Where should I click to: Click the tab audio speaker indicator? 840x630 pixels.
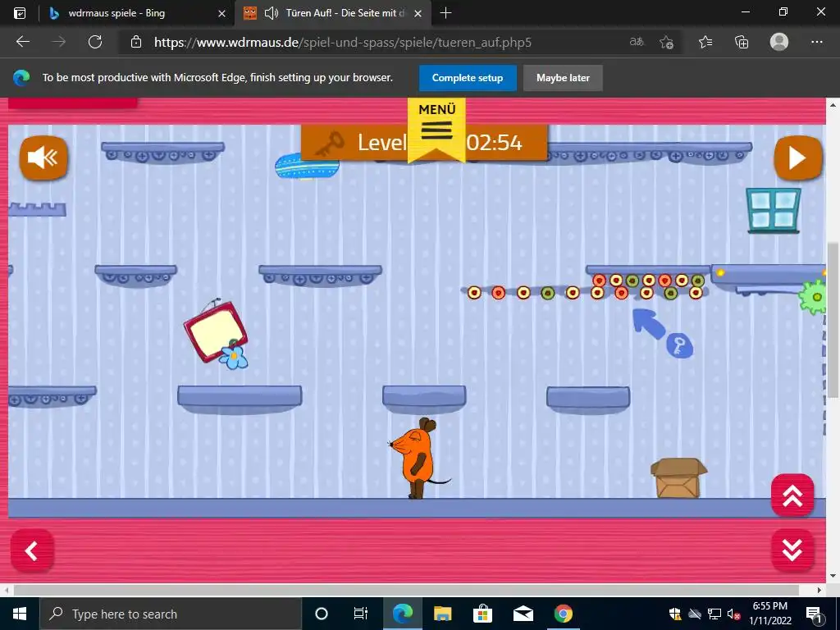coord(272,13)
